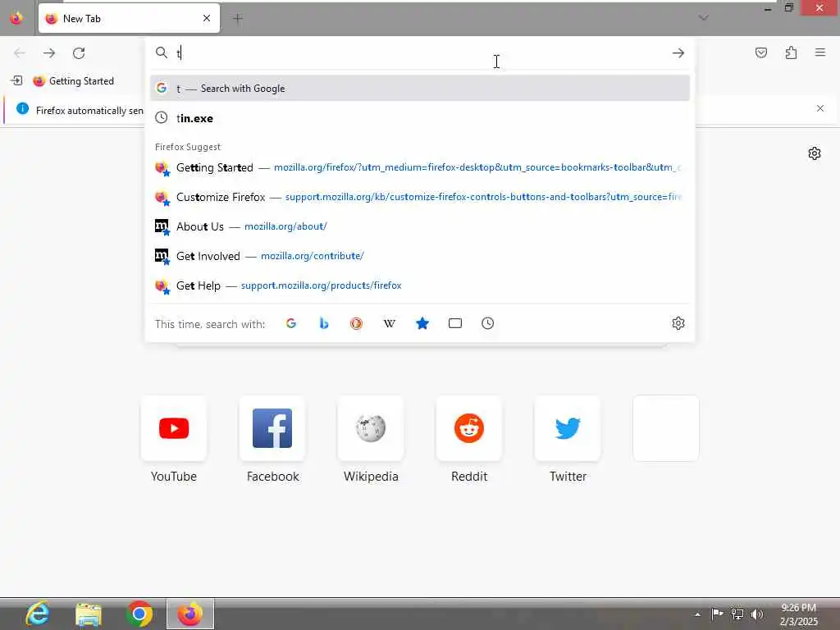
Task: Show hidden system tray icons
Action: 697,614
